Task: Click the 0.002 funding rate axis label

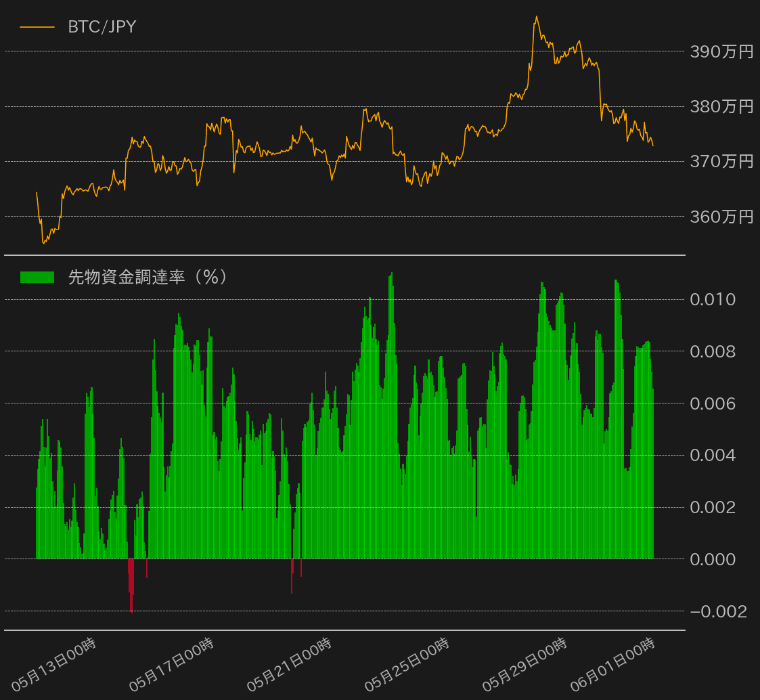Action: coord(712,507)
